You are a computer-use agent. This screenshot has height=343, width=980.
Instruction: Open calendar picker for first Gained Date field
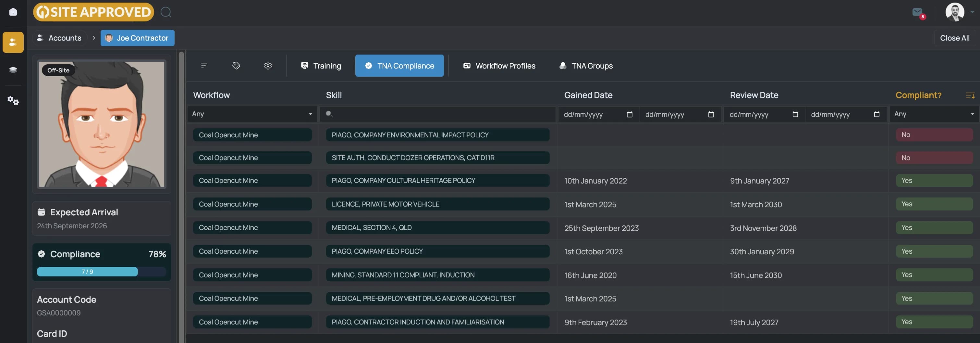pos(630,114)
